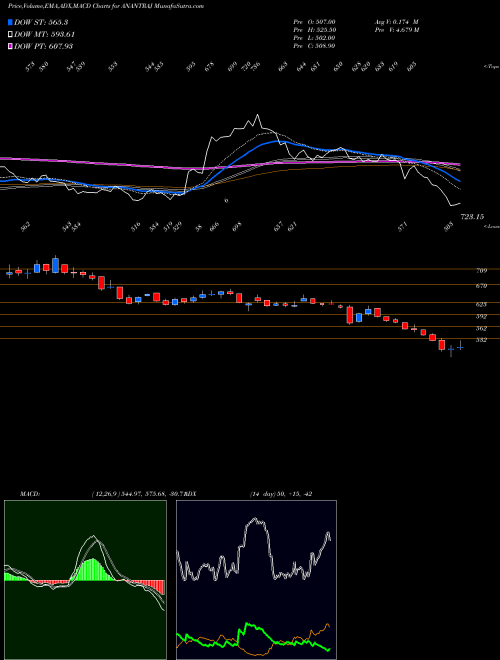Click the MACD: panel label

click(x=30, y=494)
